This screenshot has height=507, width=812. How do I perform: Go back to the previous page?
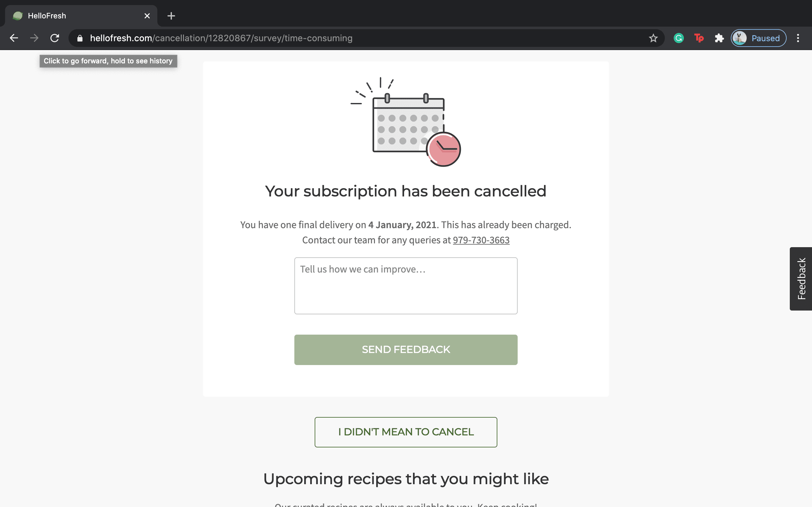[14, 38]
